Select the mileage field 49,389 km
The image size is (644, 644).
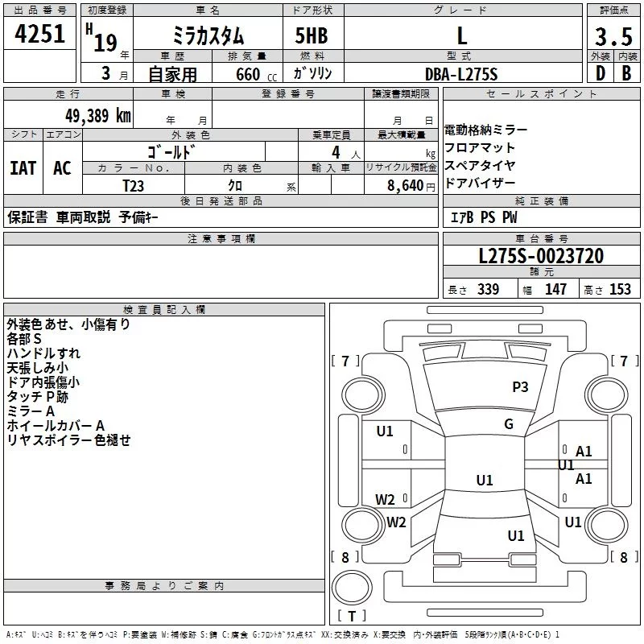point(68,115)
